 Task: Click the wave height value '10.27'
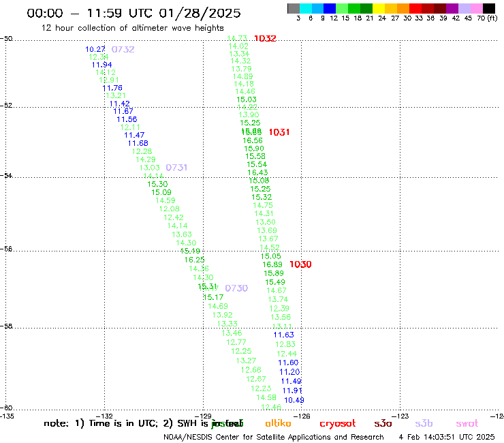pos(95,49)
